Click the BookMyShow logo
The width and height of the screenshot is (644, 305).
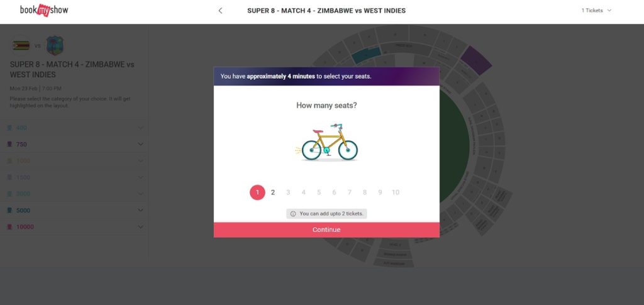coord(44,10)
